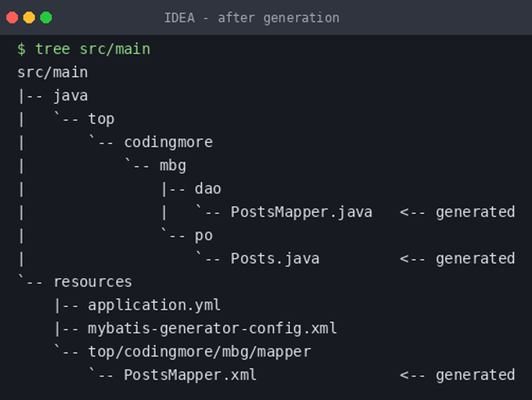Screen dimensions: 532x400
Task: Select the resources folder entry
Action: pyautogui.click(x=93, y=282)
